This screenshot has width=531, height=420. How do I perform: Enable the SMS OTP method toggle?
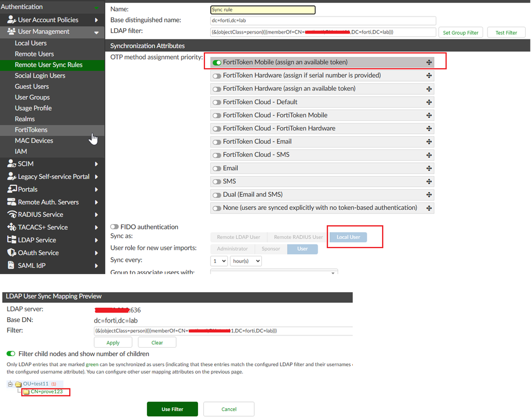(217, 182)
